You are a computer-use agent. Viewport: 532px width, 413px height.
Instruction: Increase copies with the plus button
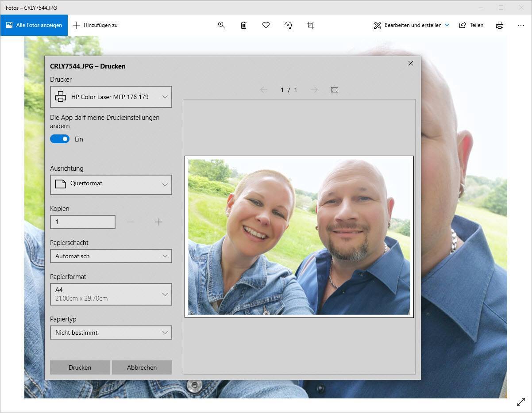click(x=159, y=222)
